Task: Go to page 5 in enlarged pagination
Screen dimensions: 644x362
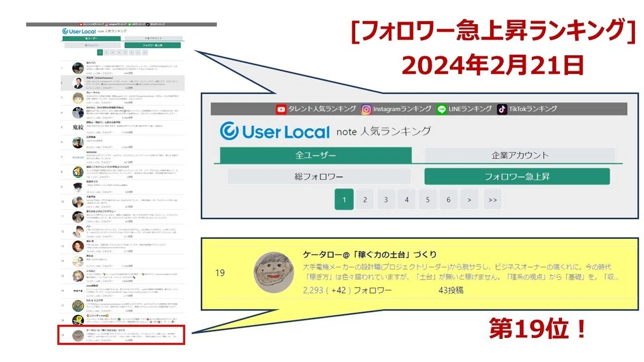Action: (x=428, y=200)
